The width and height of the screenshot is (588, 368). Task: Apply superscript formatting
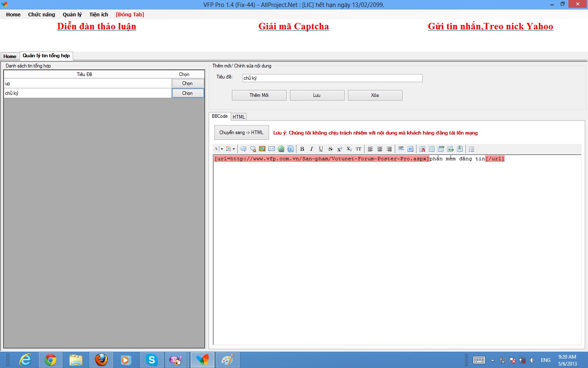point(340,149)
